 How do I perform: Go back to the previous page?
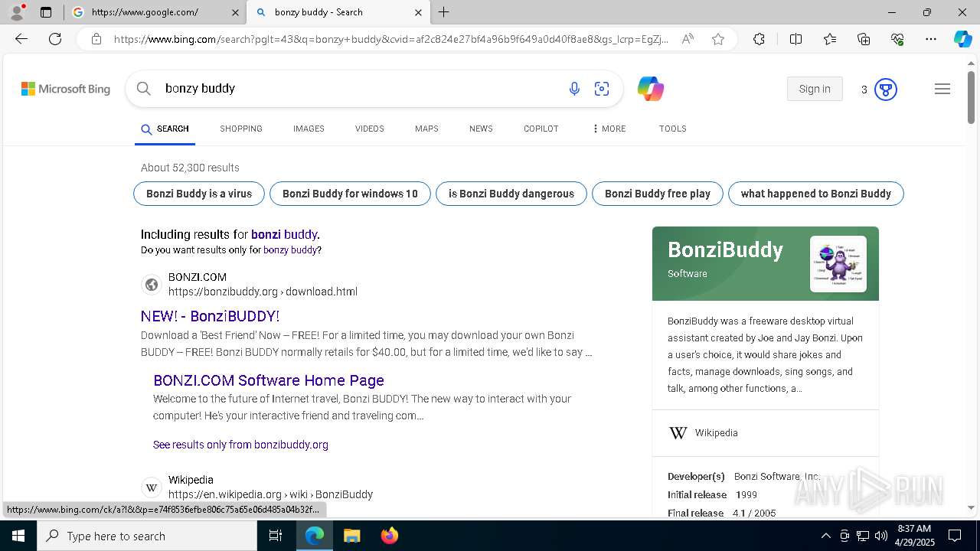(x=21, y=39)
